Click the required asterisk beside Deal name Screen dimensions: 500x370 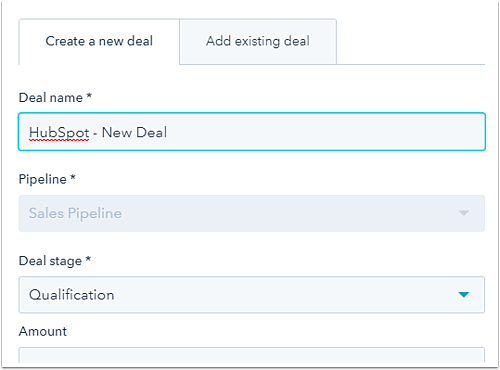tap(89, 95)
